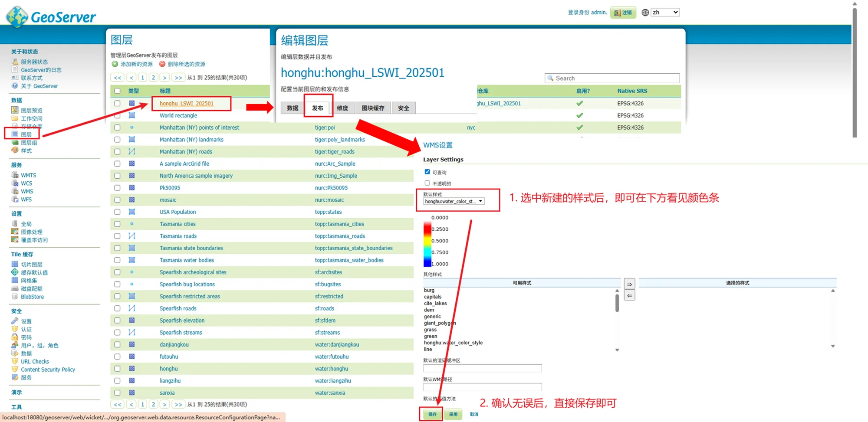Screen dimensions: 868x422
Task: Click the Styles icon in the data section
Action: (x=15, y=150)
